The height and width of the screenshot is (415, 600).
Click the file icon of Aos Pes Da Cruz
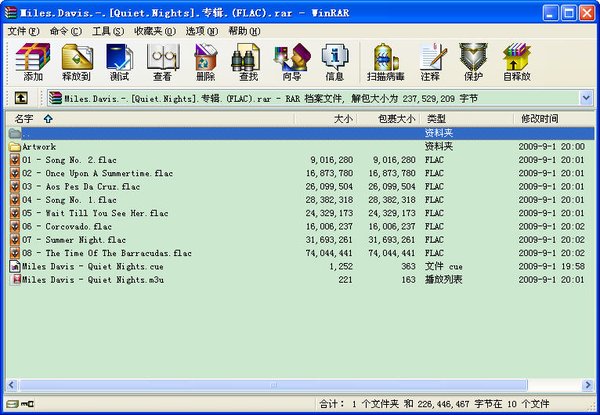[15, 187]
